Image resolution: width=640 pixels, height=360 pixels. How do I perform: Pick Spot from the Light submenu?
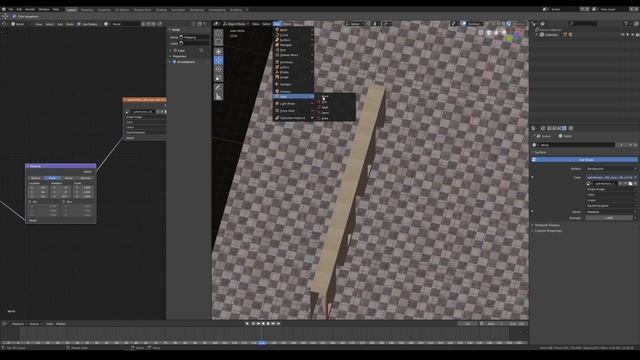[335, 107]
